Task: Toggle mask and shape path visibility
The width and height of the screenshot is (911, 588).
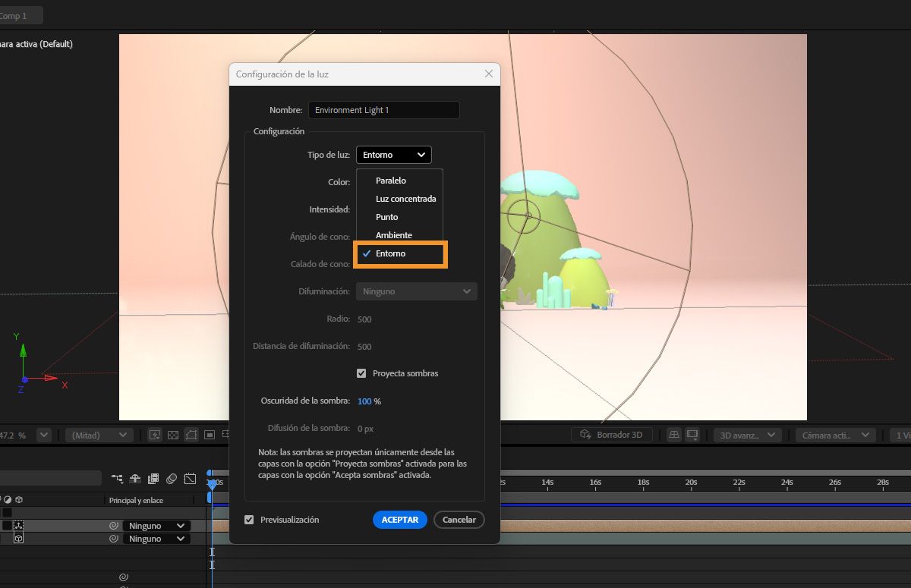Action: 191,435
